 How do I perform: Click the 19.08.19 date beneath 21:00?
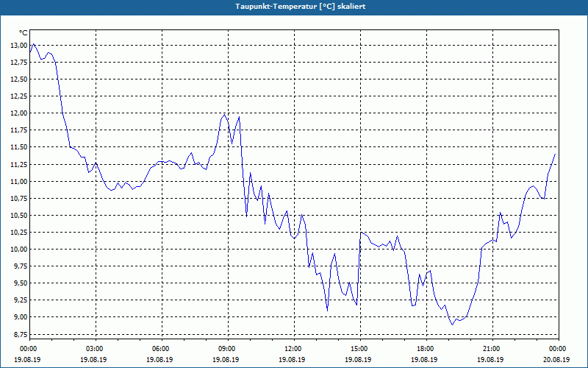[x=490, y=359]
